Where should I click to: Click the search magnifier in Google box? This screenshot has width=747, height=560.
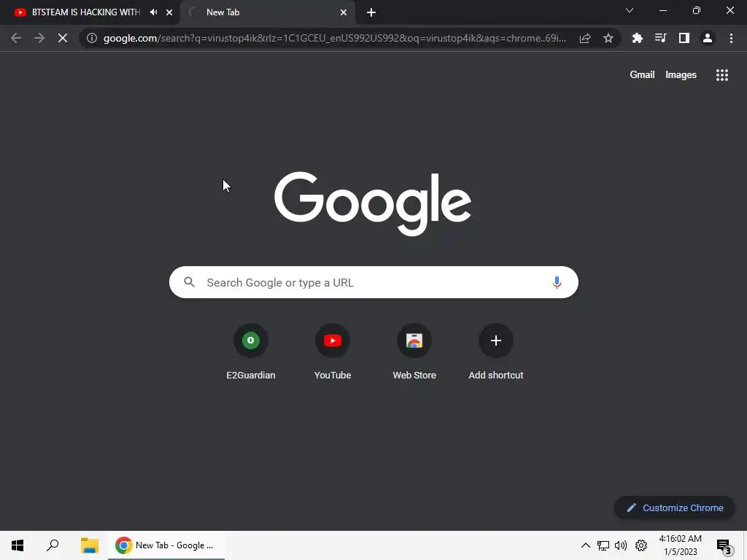click(x=189, y=282)
